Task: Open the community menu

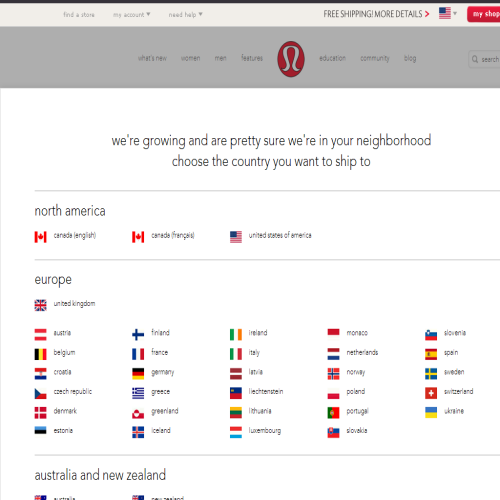Action: pos(375,58)
